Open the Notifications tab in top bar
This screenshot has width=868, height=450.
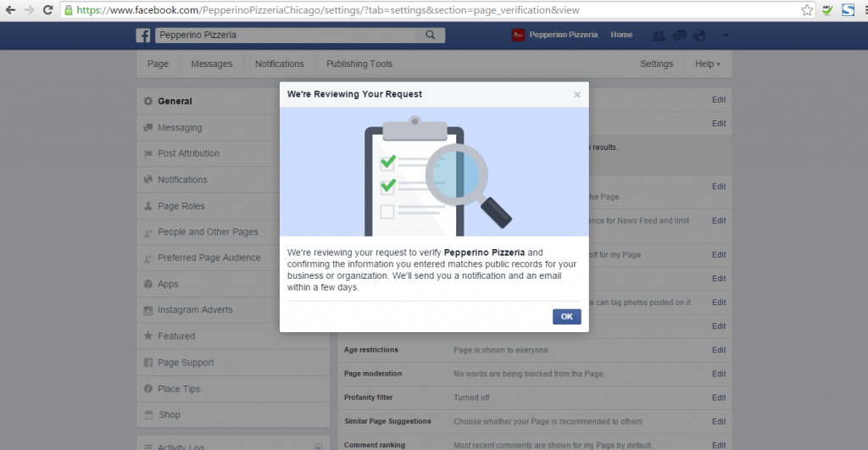pos(280,64)
